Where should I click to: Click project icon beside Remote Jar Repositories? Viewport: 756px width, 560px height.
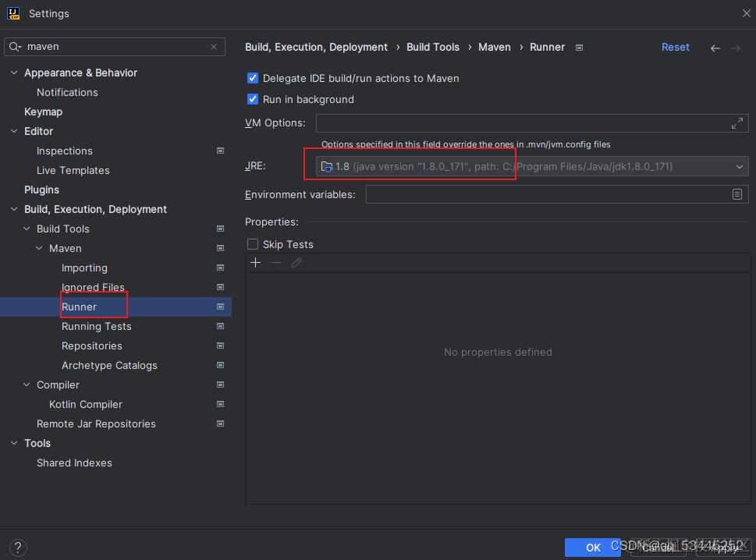tap(220, 424)
